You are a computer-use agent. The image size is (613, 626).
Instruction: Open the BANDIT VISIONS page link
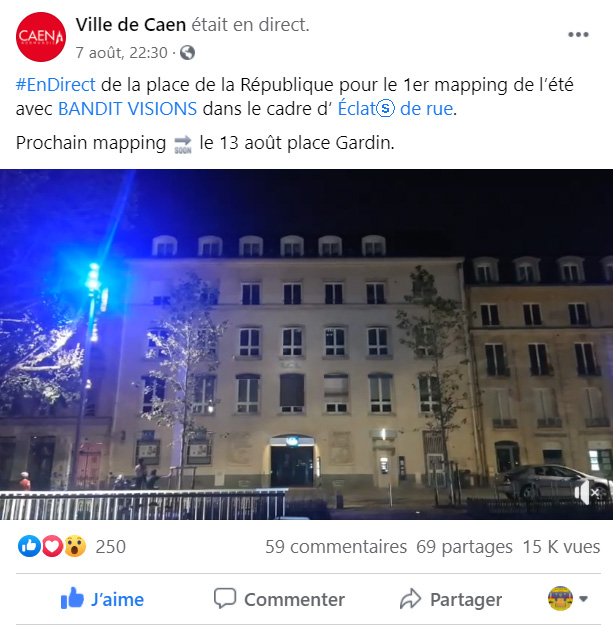pyautogui.click(x=127, y=109)
